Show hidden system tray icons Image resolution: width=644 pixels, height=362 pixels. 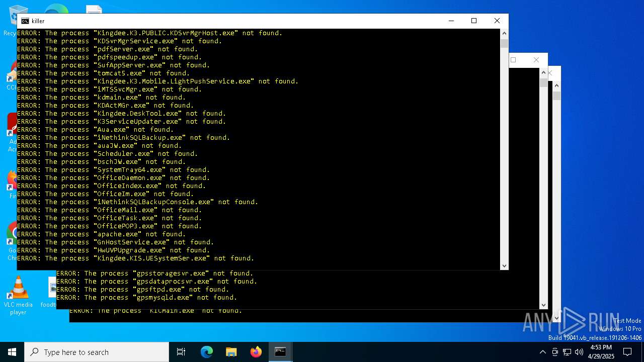click(542, 352)
